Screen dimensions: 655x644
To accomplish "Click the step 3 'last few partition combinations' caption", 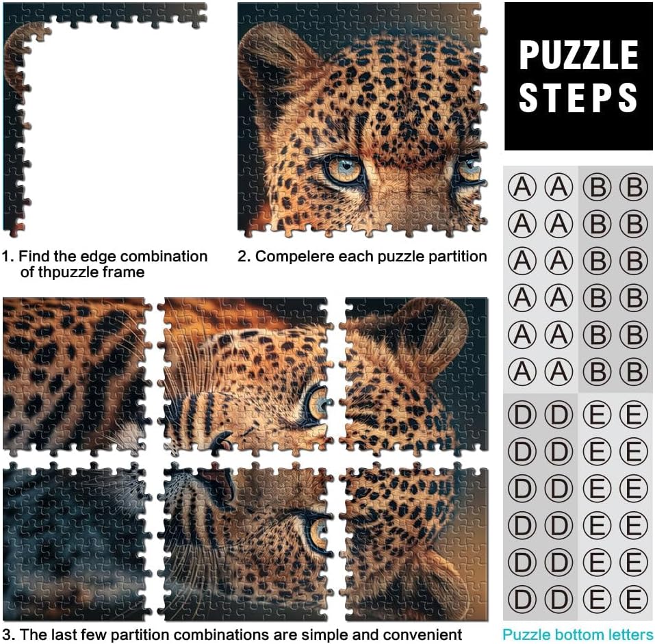I will tap(232, 634).
